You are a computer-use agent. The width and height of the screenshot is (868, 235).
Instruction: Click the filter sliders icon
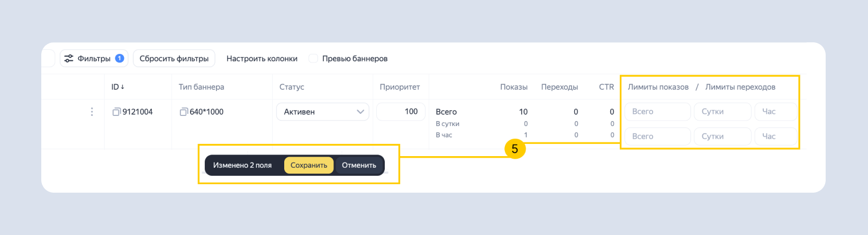click(x=69, y=59)
